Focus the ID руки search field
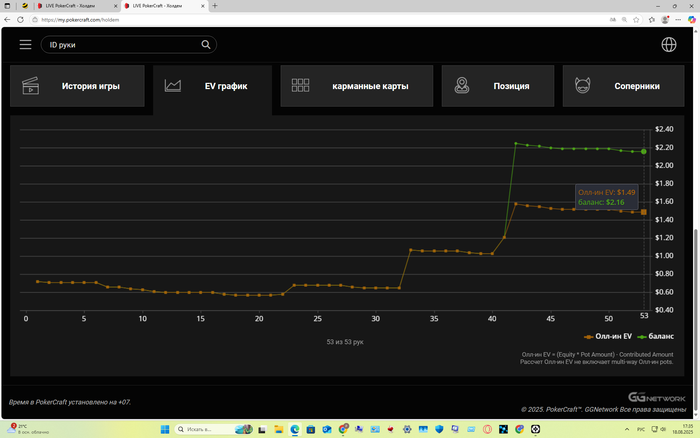Image resolution: width=700 pixels, height=438 pixels. click(129, 45)
